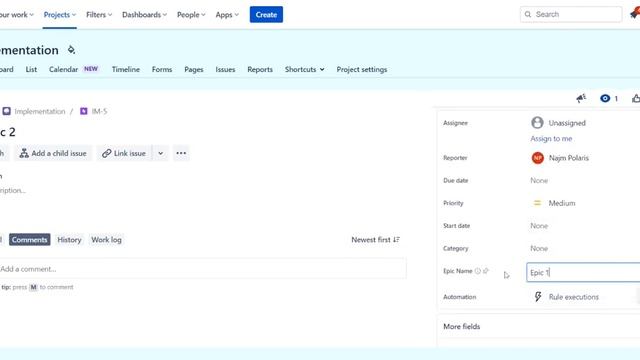The height and width of the screenshot is (360, 640).
Task: Open the Reports tab
Action: pos(260,69)
